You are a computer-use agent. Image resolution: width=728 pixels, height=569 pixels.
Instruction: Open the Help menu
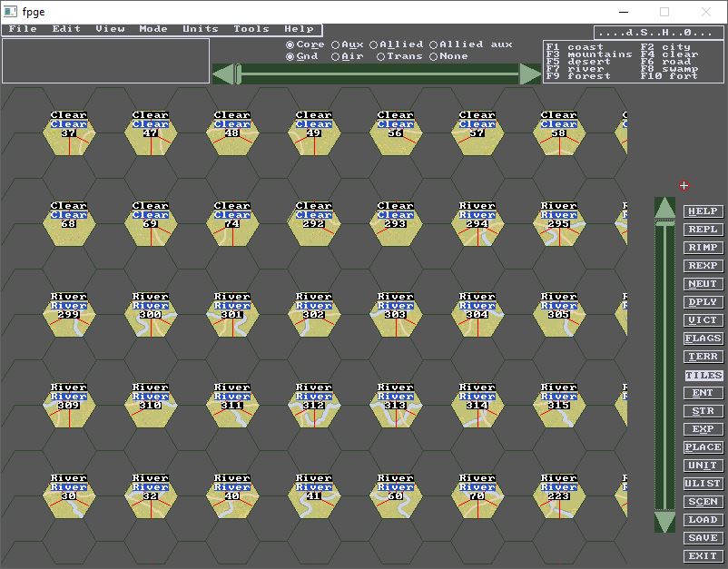pos(299,29)
